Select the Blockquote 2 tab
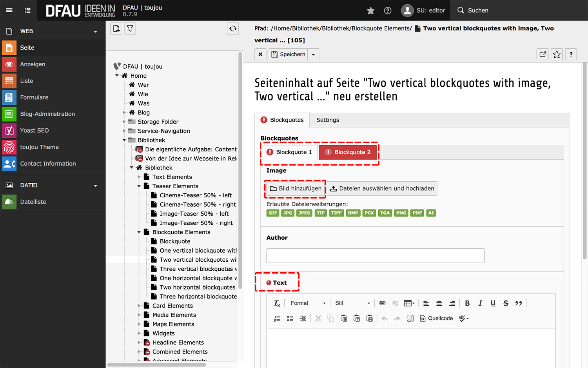This screenshot has width=588, height=368. [348, 152]
